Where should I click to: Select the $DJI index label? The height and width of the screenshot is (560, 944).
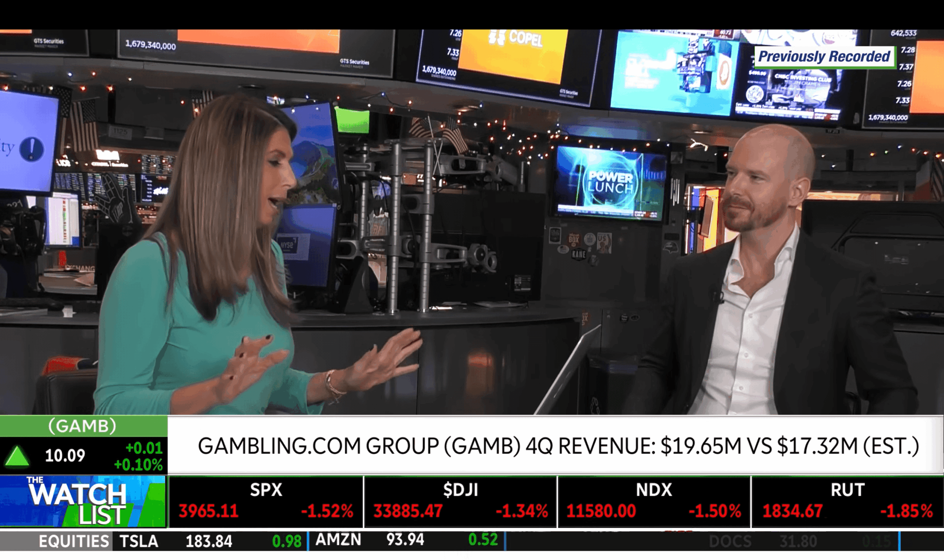461,490
